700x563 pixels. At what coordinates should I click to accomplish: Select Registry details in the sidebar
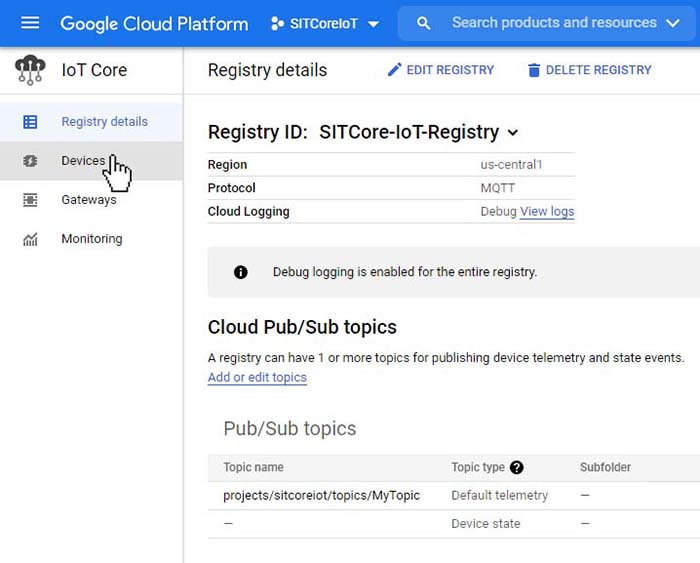pos(92,121)
